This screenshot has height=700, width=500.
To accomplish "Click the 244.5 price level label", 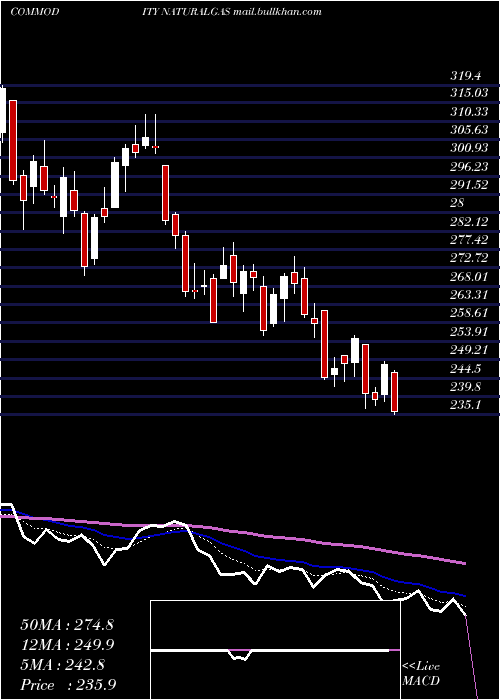I will pyautogui.click(x=466, y=369).
